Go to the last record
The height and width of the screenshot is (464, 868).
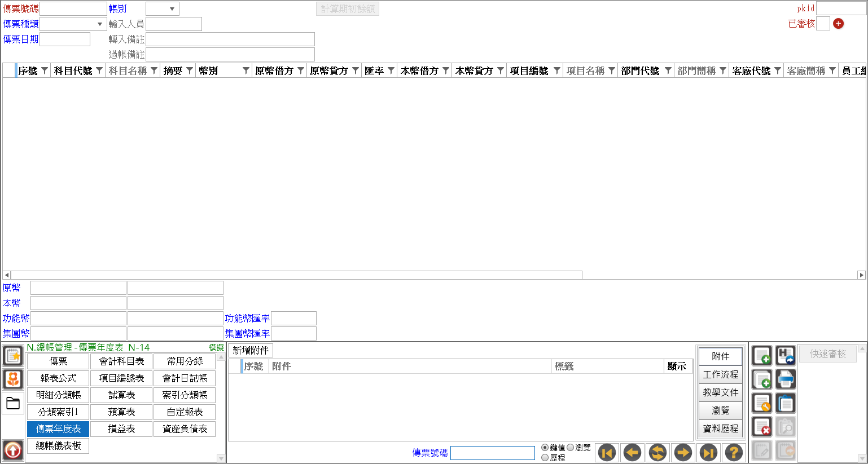(709, 452)
